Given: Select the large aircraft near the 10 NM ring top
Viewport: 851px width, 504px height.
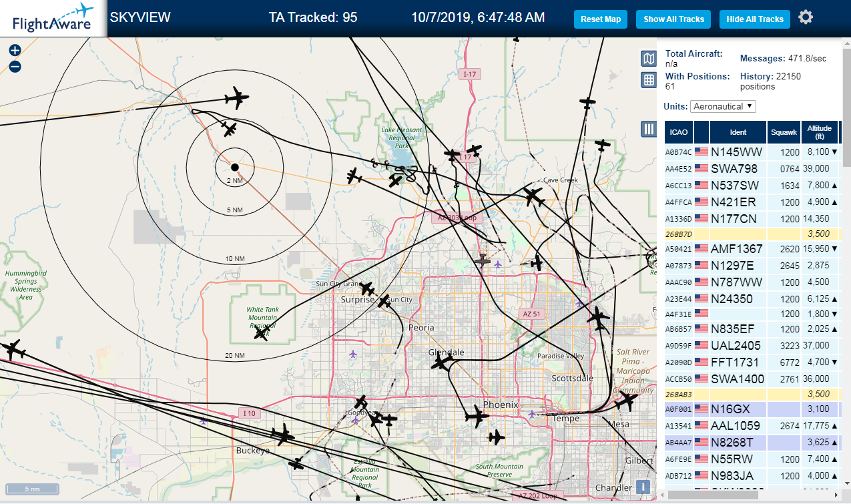Looking at the screenshot, I should coord(236,98).
